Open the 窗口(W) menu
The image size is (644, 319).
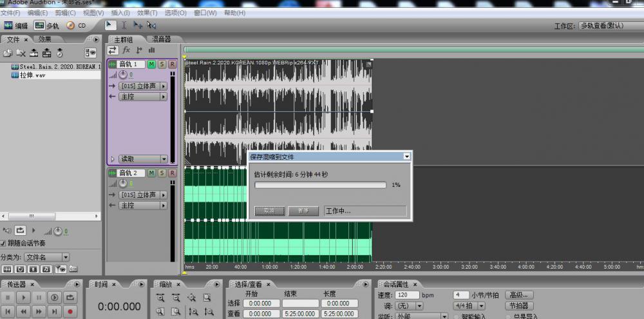coord(205,13)
